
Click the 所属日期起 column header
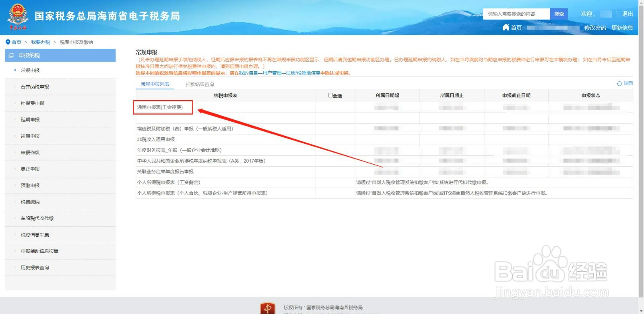(387, 96)
